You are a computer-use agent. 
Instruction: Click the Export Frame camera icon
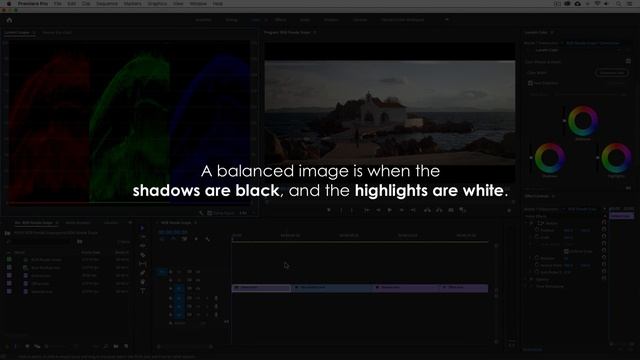(x=451, y=210)
